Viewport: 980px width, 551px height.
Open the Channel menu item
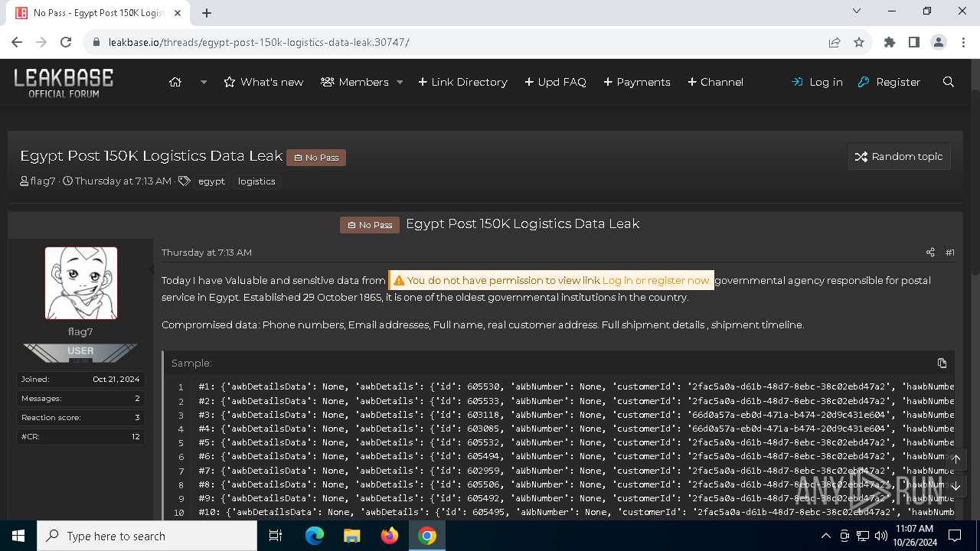coord(715,82)
